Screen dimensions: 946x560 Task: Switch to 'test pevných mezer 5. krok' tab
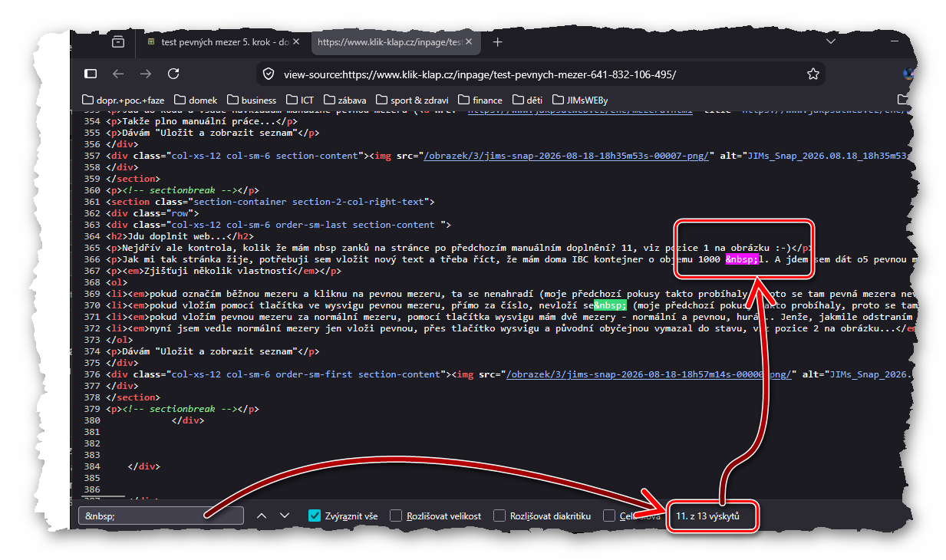[218, 42]
